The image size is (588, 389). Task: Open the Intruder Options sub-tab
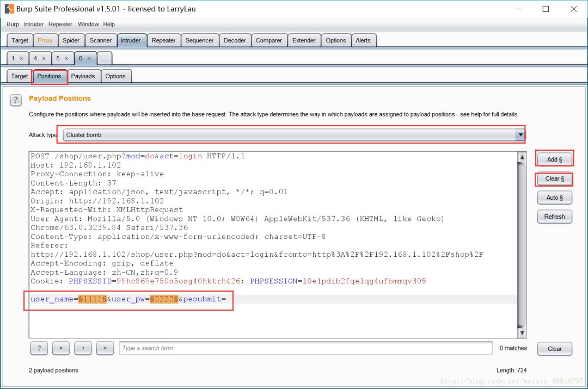coord(115,76)
